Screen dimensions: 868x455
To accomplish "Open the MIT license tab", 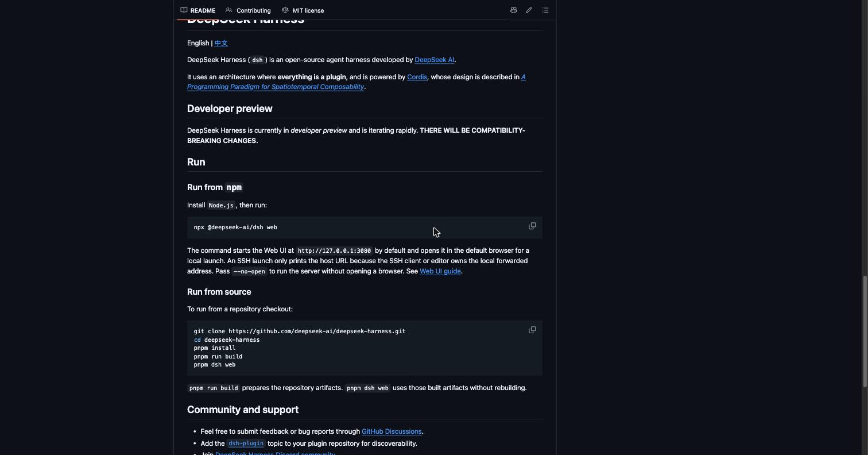I will [x=303, y=10].
